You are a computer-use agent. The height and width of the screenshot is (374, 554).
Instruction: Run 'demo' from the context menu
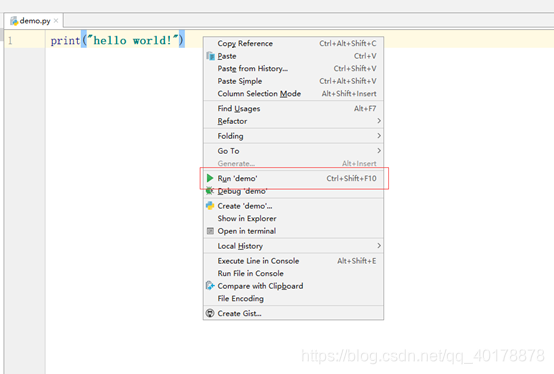click(x=293, y=178)
